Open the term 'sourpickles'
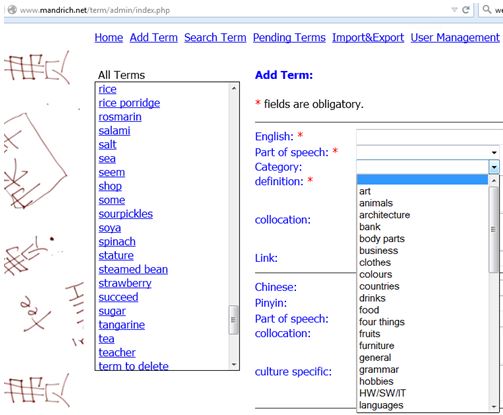503x415 pixels. click(126, 214)
